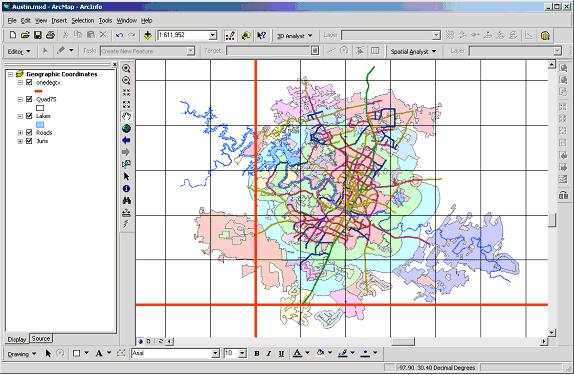The height and width of the screenshot is (375, 574).
Task: Activate the Identify info tool
Action: tap(126, 189)
